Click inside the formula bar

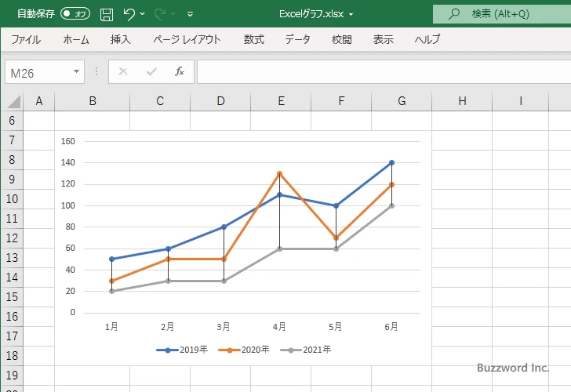pyautogui.click(x=384, y=72)
